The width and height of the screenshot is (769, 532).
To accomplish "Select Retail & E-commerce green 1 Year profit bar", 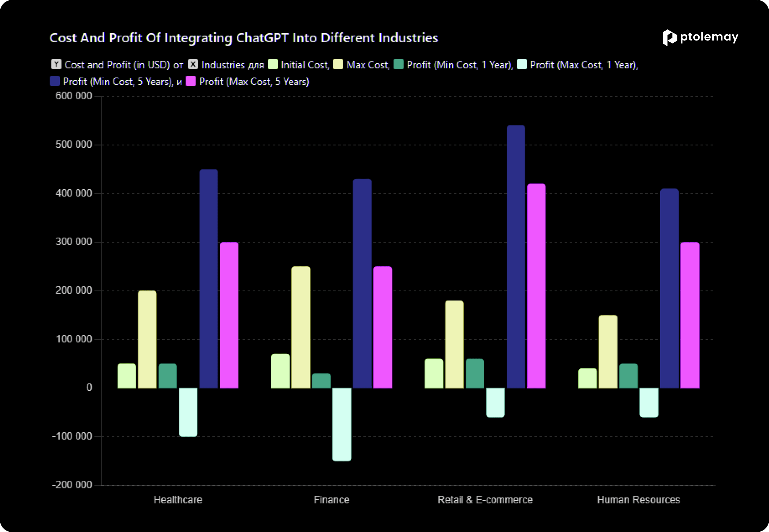I will (475, 374).
